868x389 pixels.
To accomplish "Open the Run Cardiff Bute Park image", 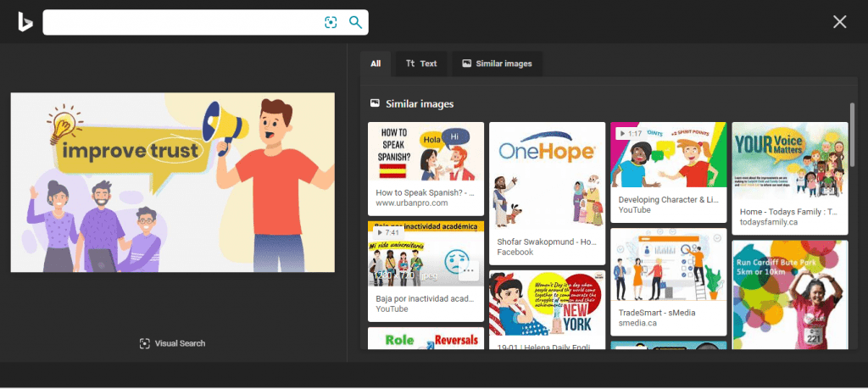I will pos(790,294).
